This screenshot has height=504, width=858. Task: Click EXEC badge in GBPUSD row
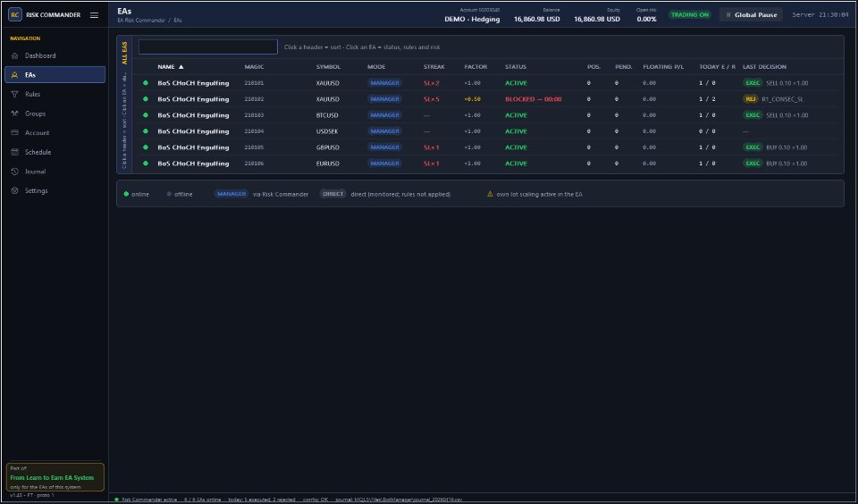tap(753, 147)
